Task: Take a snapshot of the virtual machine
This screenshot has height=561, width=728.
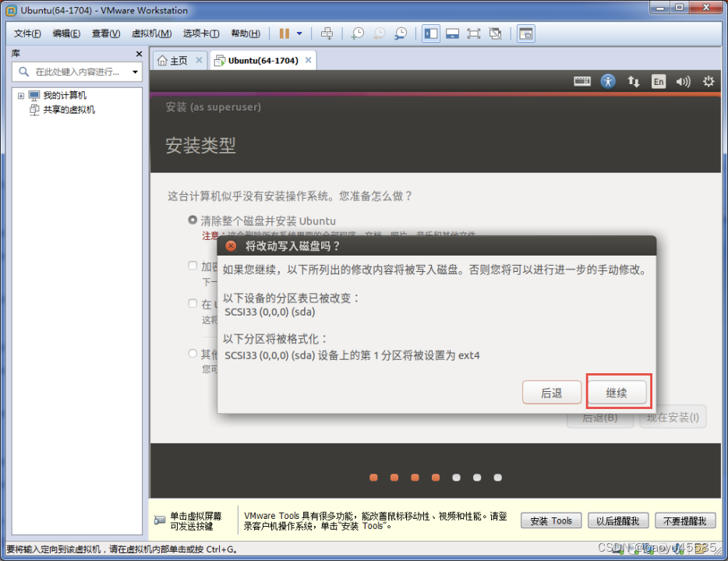Action: pos(358,34)
